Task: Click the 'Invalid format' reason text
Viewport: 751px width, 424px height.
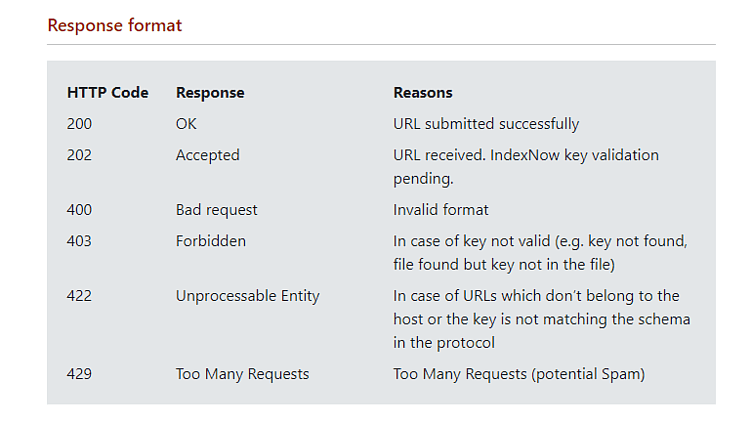Action: pyautogui.click(x=441, y=210)
